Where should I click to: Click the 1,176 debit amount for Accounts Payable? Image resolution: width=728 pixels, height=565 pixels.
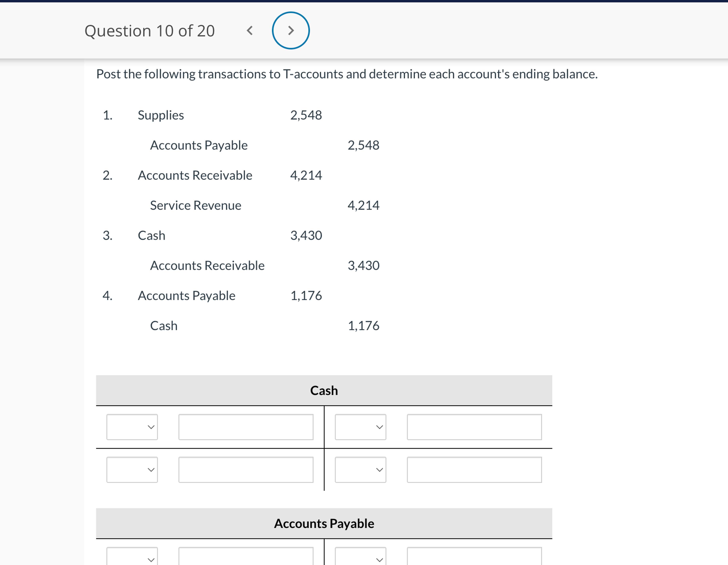[x=306, y=296]
